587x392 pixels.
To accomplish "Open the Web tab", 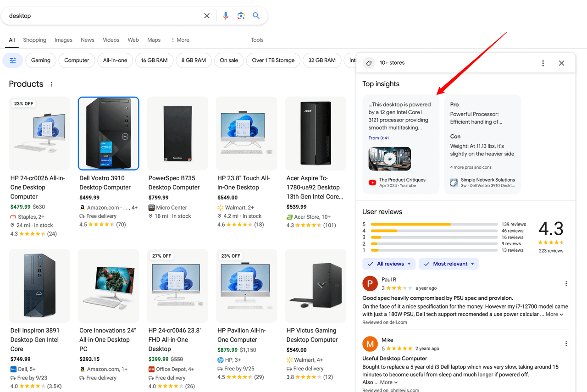I will [133, 40].
